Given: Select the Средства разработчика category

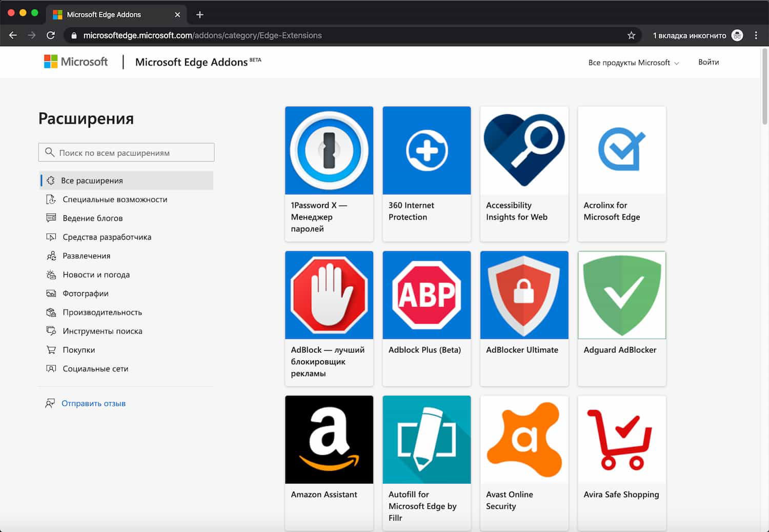Looking at the screenshot, I should point(107,237).
